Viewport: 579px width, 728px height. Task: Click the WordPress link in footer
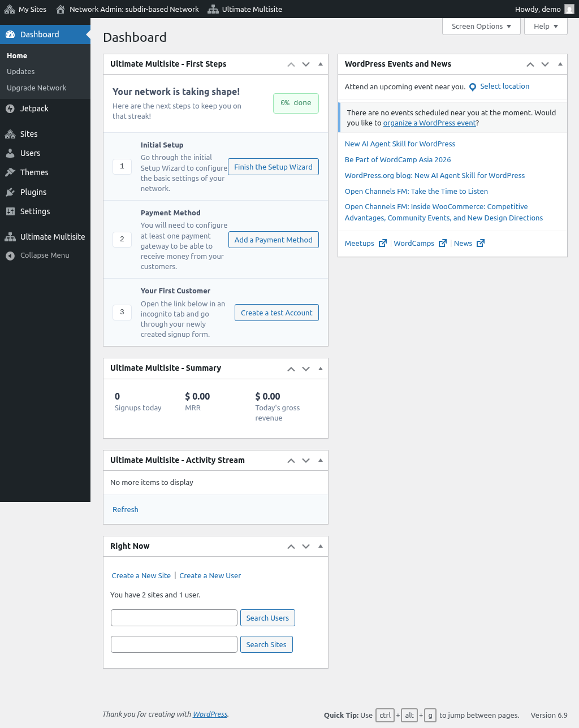coord(210,714)
